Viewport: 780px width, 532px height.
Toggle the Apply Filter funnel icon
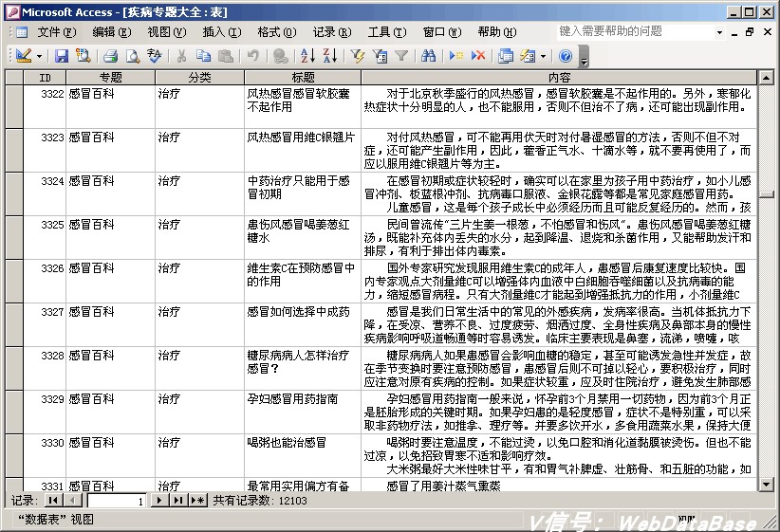click(401, 56)
